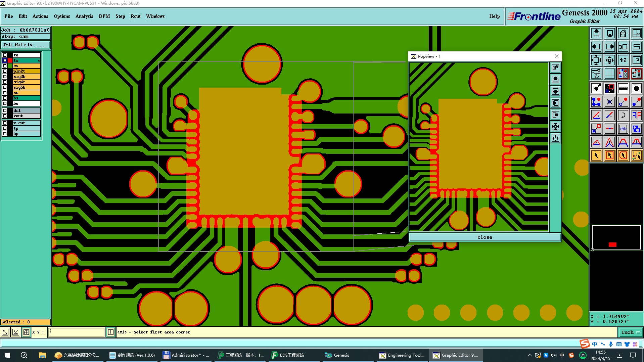Select the arrow pointer selection tool
Viewport: 644px width, 362px height.
[x=596, y=155]
